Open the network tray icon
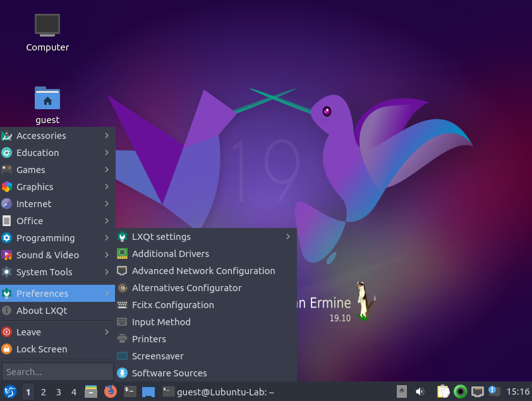 pyautogui.click(x=478, y=392)
